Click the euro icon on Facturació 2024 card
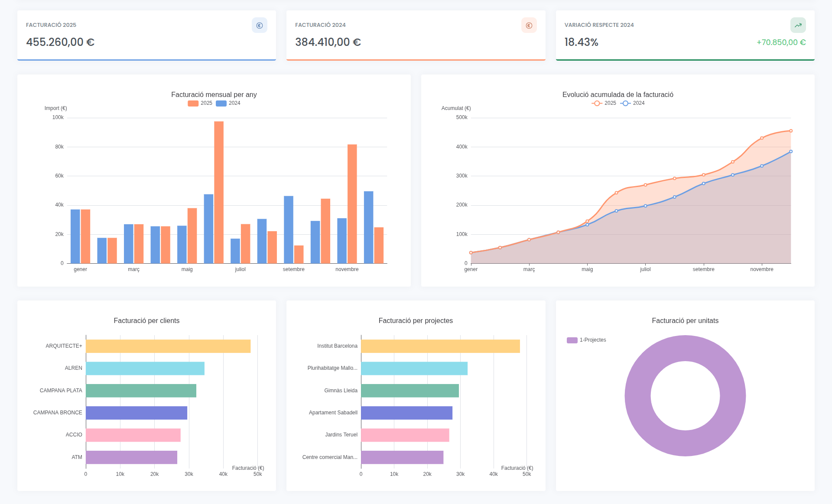Image resolution: width=832 pixels, height=504 pixels. 529,25
